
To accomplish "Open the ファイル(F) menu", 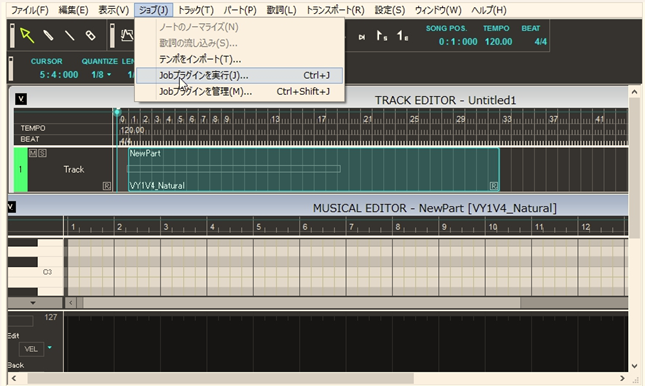I will tap(30, 10).
